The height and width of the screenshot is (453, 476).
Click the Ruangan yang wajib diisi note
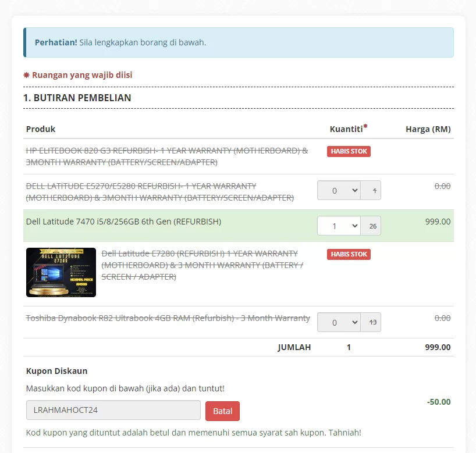[x=78, y=75]
